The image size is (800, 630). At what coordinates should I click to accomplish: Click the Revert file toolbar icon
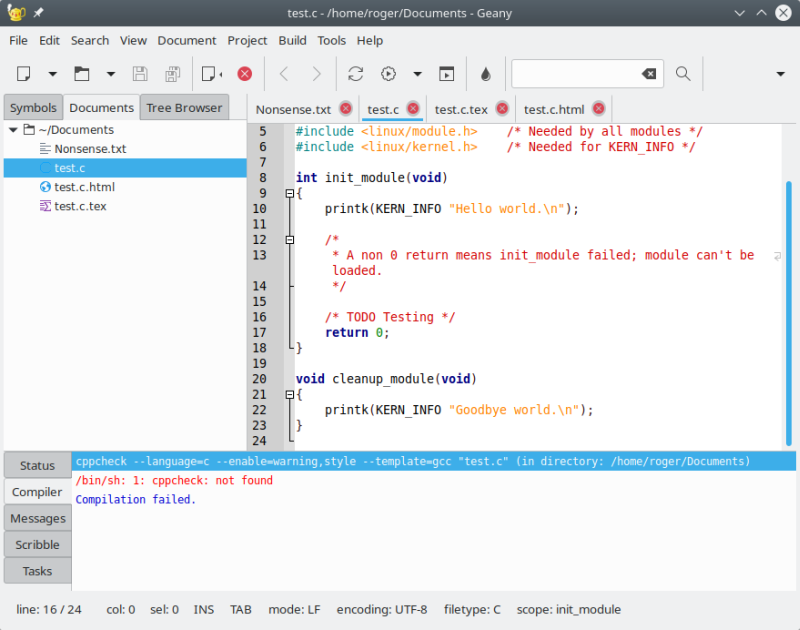point(209,74)
